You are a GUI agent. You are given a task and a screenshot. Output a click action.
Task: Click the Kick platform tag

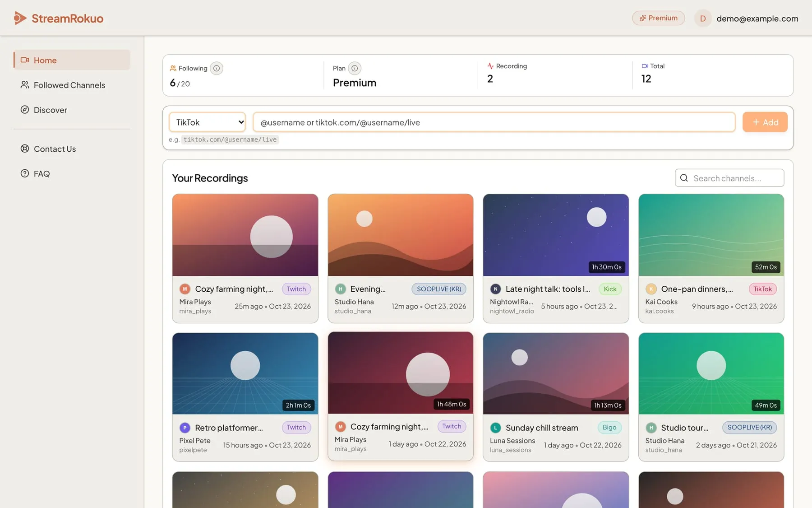click(x=610, y=289)
